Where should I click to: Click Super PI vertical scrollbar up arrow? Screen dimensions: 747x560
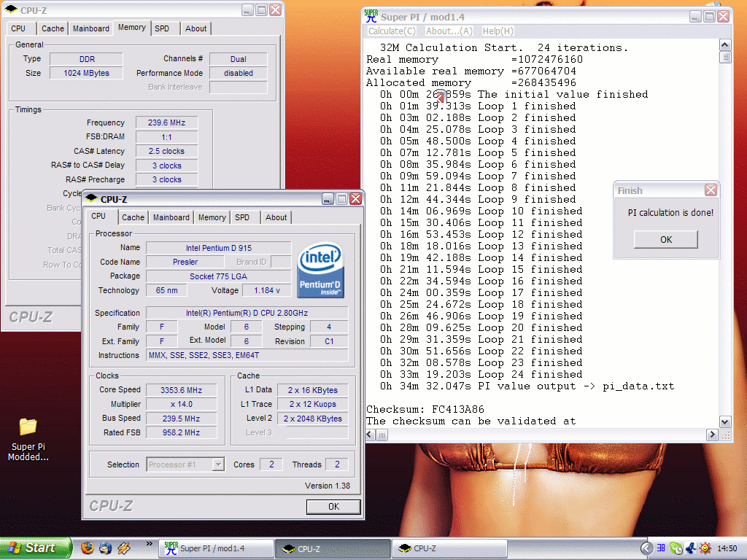point(724,45)
